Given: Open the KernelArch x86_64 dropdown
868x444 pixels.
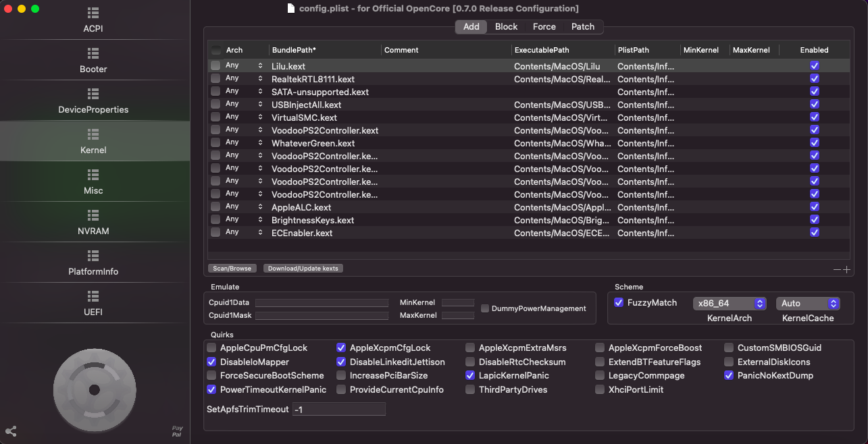Looking at the screenshot, I should point(730,304).
